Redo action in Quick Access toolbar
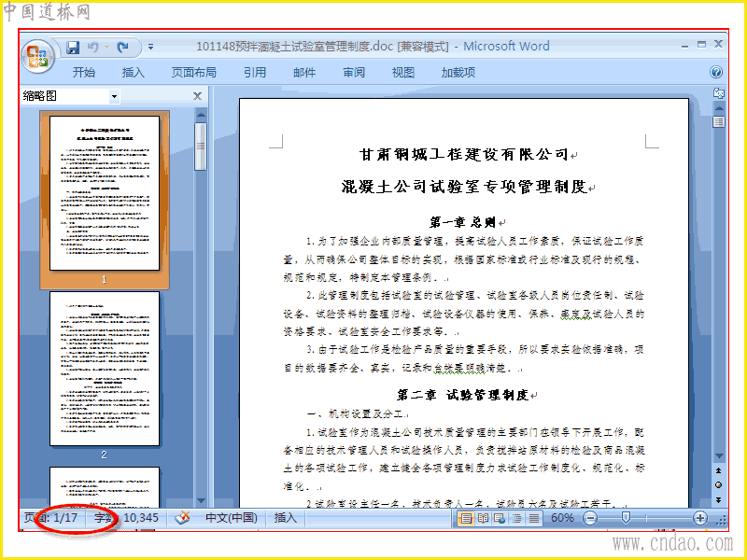The image size is (747, 560). point(123,47)
